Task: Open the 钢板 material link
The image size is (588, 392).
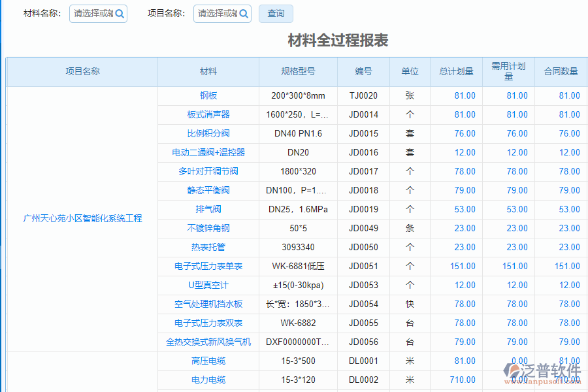Action: (208, 95)
